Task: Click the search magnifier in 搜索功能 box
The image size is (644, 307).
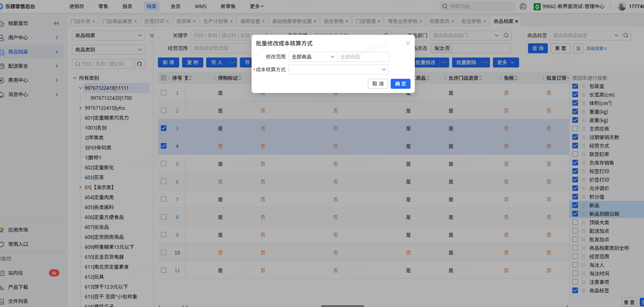Action: (x=445, y=6)
